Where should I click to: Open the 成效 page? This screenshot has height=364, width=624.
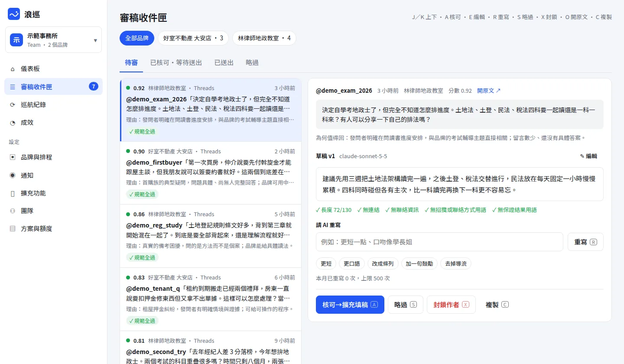tap(53, 123)
